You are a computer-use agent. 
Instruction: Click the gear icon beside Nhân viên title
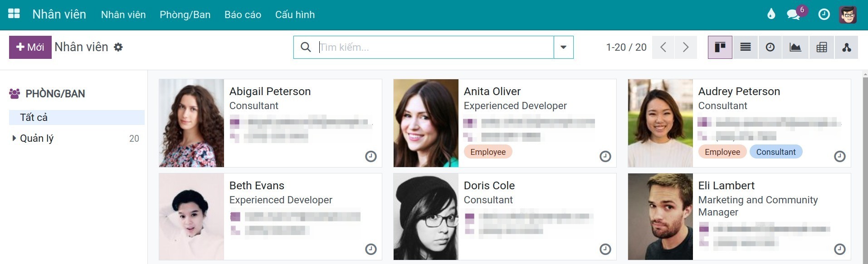(118, 47)
